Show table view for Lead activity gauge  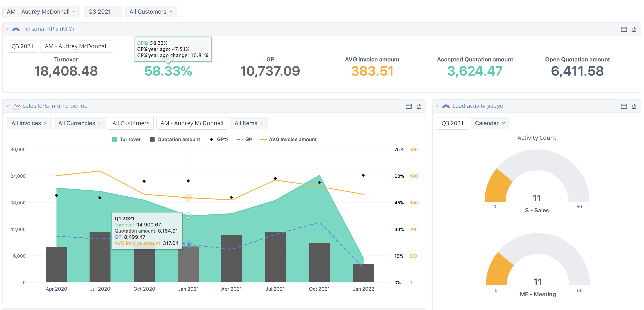[x=624, y=106]
